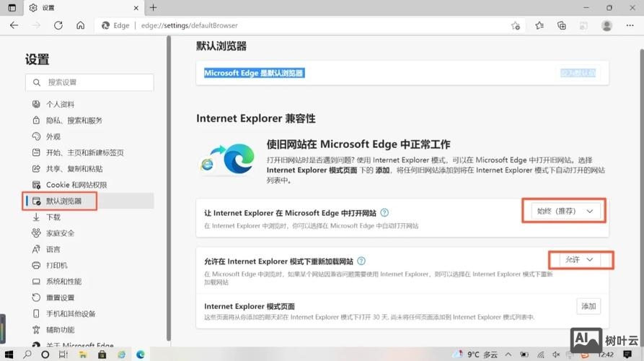Add this page to favorites star icon
Viewport: 644px width, 361px height.
[516, 25]
